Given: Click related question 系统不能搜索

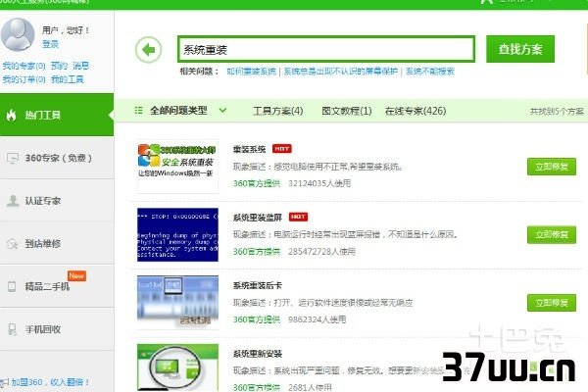Looking at the screenshot, I should point(430,72).
